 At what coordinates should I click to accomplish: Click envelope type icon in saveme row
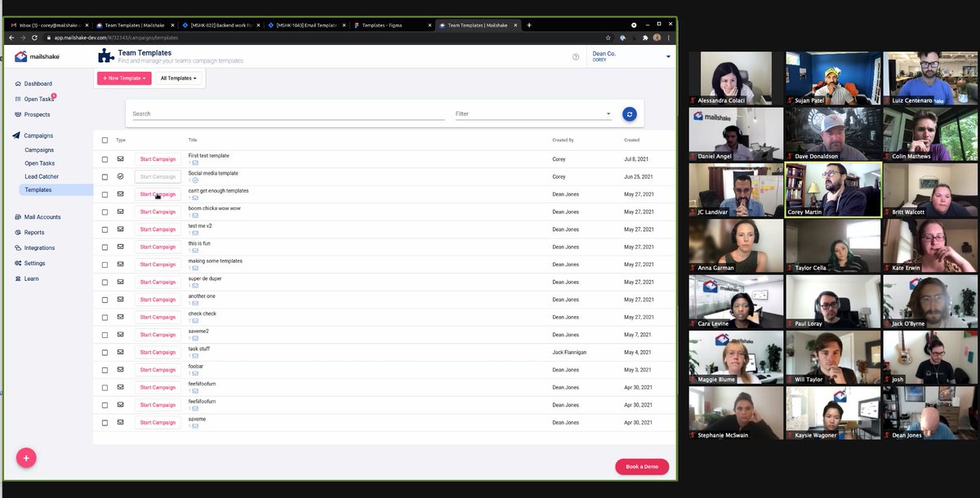point(120,422)
